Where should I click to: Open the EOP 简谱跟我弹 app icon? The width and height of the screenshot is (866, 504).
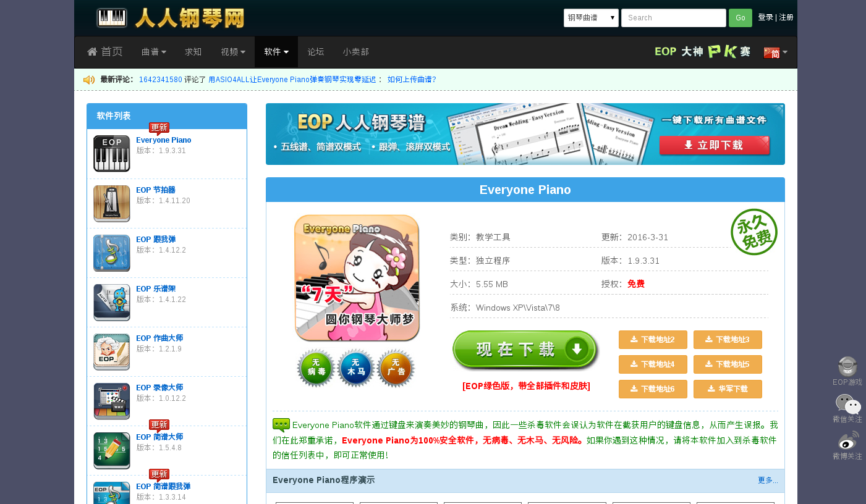(x=112, y=493)
